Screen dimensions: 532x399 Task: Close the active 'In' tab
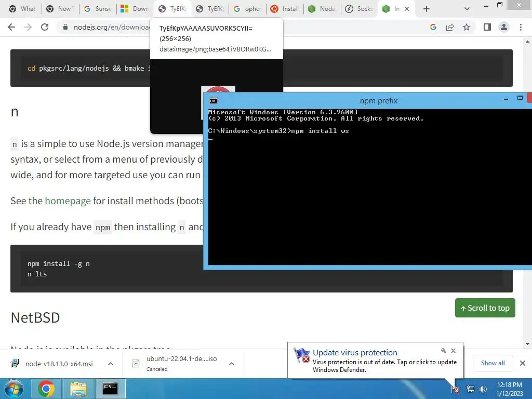coord(407,9)
